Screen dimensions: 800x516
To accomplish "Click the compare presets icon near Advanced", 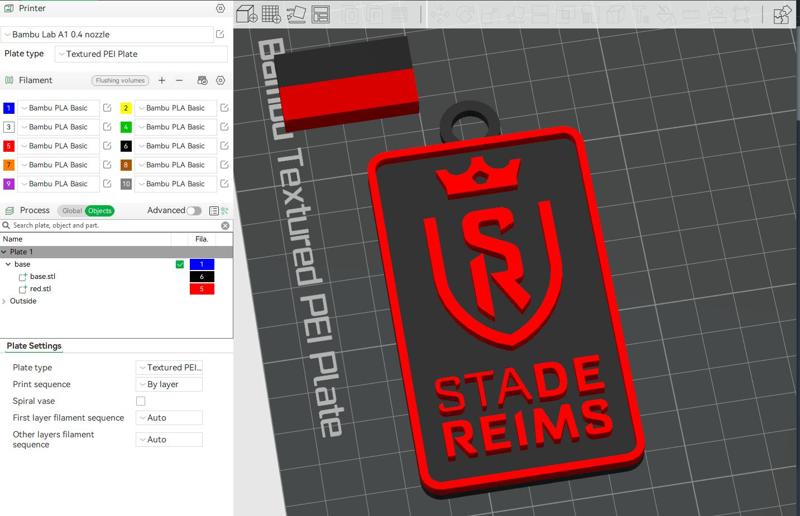I will pyautogui.click(x=224, y=211).
